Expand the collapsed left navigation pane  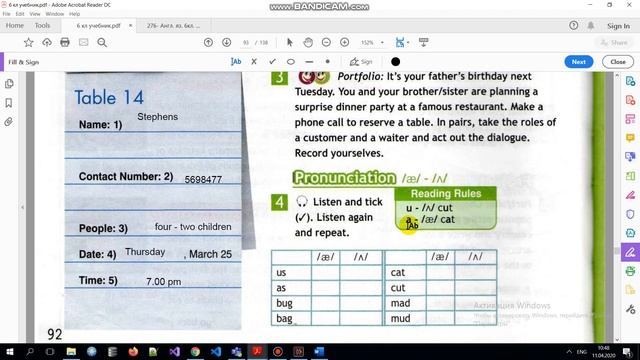point(22,207)
